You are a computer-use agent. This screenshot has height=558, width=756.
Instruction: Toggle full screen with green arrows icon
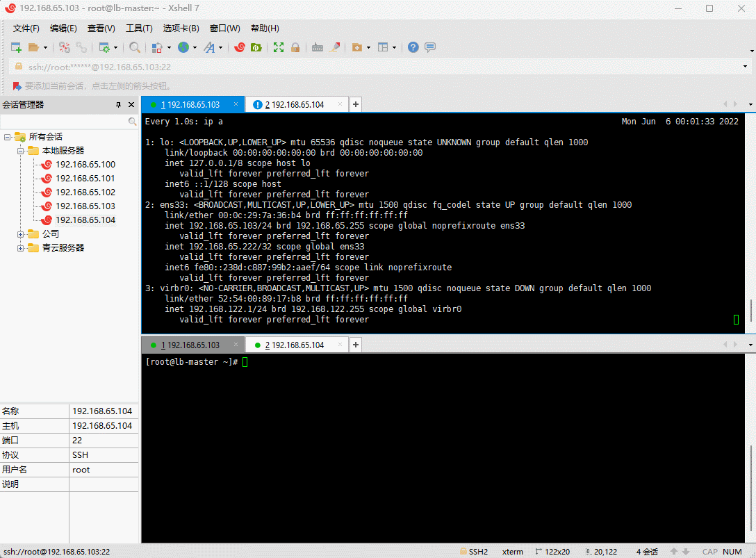pyautogui.click(x=279, y=47)
